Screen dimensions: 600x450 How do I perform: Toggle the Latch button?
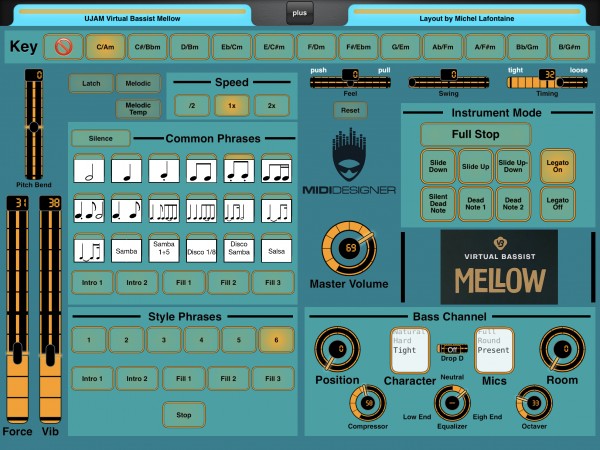[x=91, y=83]
